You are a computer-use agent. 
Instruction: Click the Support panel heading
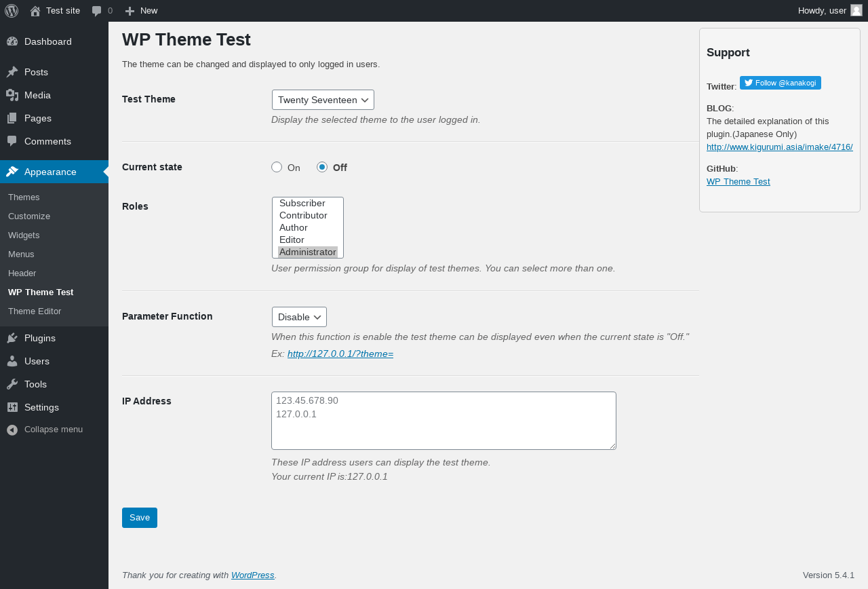coord(728,52)
